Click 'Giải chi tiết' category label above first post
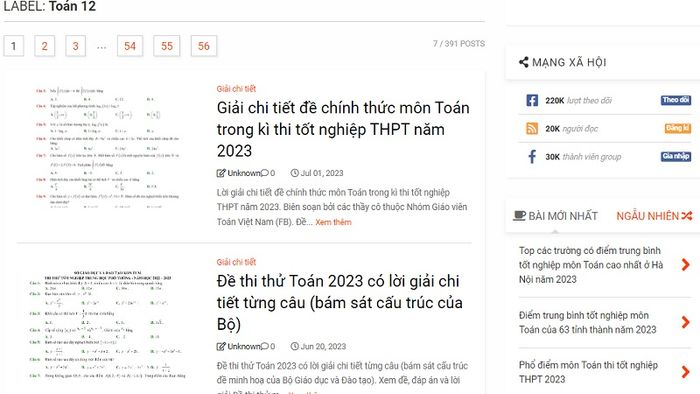This screenshot has width=700, height=394. [236, 89]
